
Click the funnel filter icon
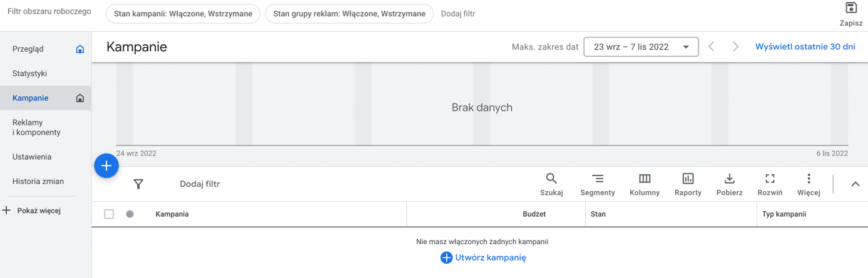tap(138, 184)
